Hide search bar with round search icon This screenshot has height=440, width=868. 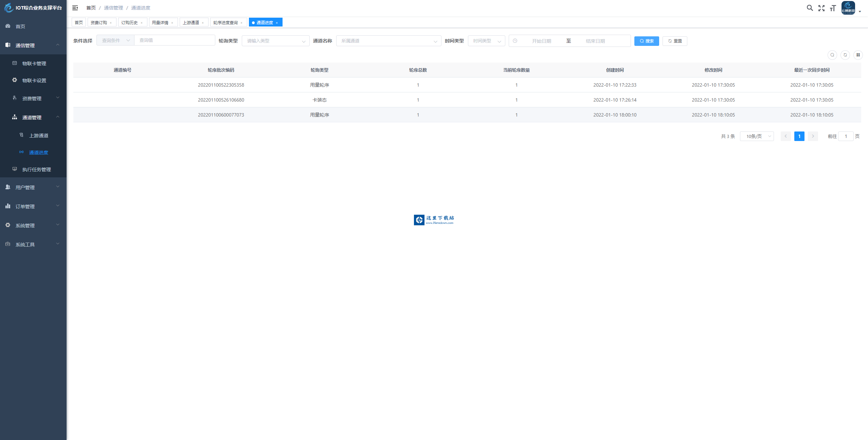click(832, 55)
